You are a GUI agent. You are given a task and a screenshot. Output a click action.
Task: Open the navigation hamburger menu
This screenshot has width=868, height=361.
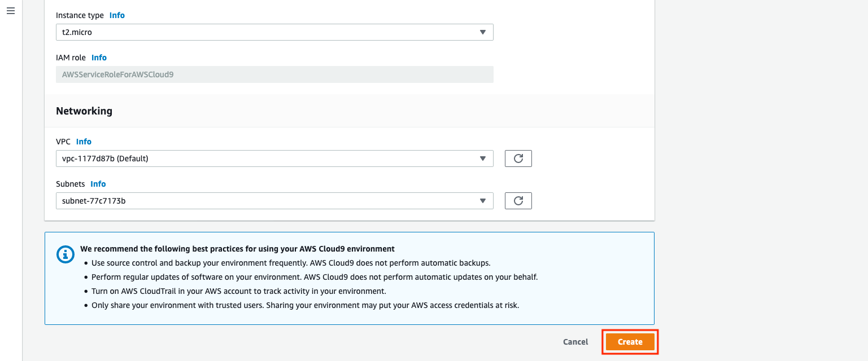tap(10, 10)
